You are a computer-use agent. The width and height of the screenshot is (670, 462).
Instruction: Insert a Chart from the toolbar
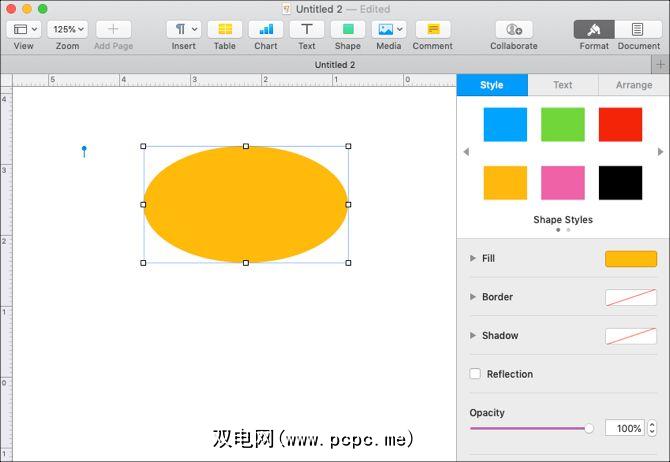coord(266,30)
